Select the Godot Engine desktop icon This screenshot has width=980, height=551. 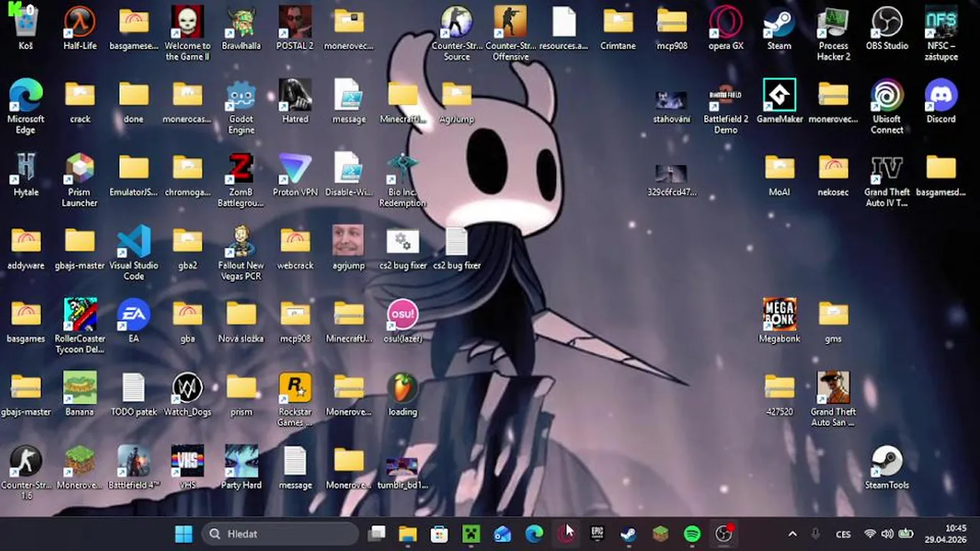[x=241, y=107]
